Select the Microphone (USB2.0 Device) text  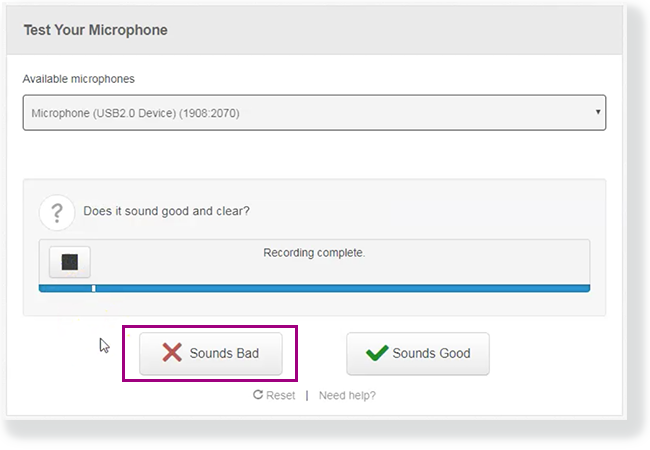(x=135, y=113)
